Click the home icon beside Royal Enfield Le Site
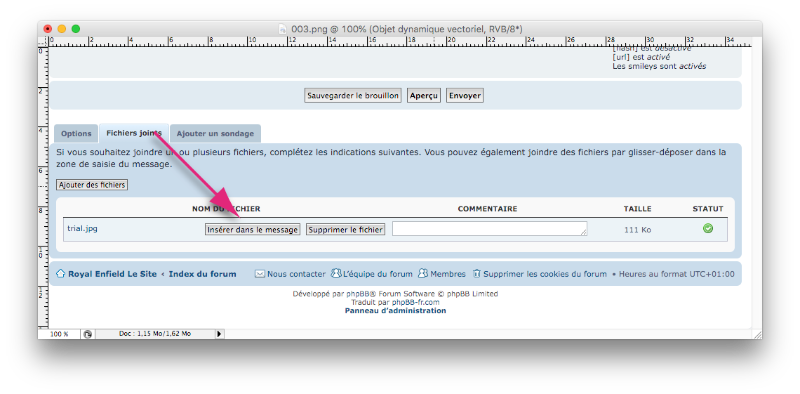 [61, 274]
